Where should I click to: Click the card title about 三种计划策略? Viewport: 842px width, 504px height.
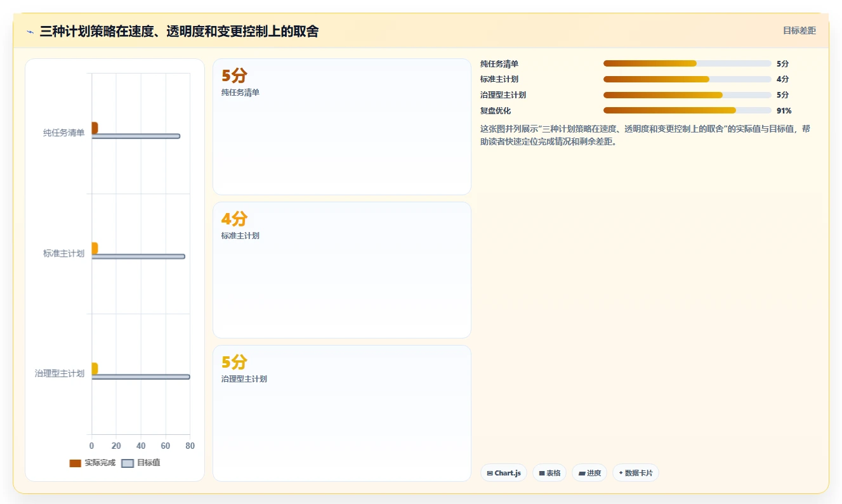click(x=179, y=31)
